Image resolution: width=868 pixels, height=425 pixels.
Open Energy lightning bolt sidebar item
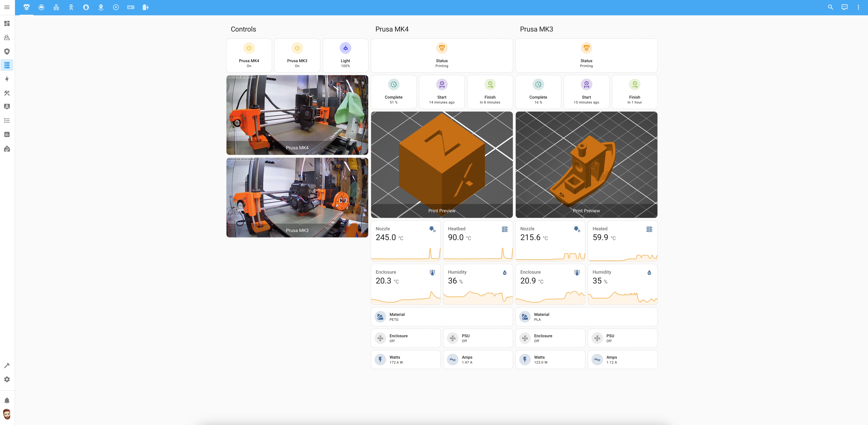coord(7,79)
